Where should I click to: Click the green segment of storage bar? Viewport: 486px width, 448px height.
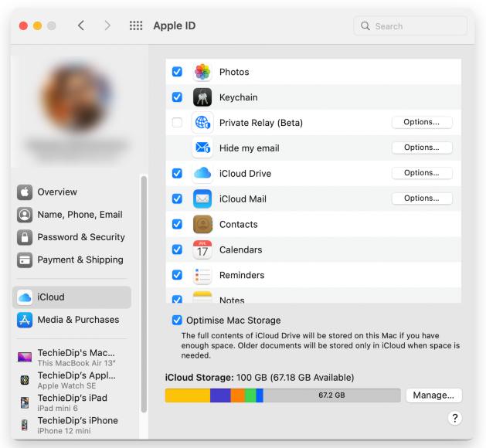click(x=250, y=395)
